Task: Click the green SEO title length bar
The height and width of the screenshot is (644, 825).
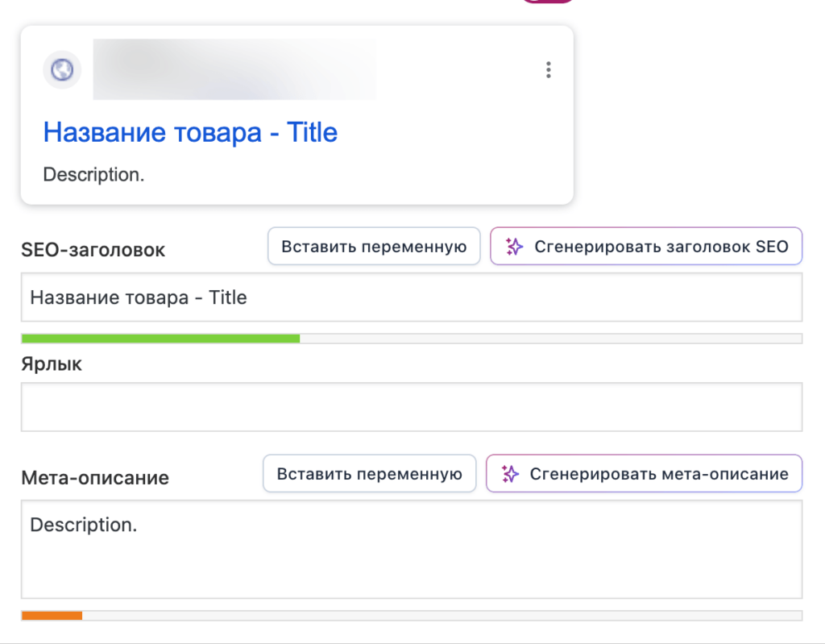Action: 160,339
